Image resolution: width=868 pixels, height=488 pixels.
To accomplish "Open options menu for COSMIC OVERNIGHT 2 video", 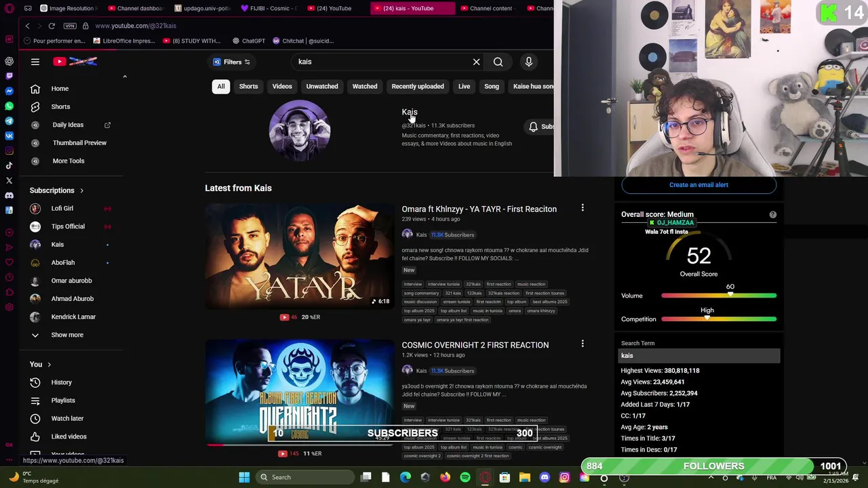I will tap(583, 344).
